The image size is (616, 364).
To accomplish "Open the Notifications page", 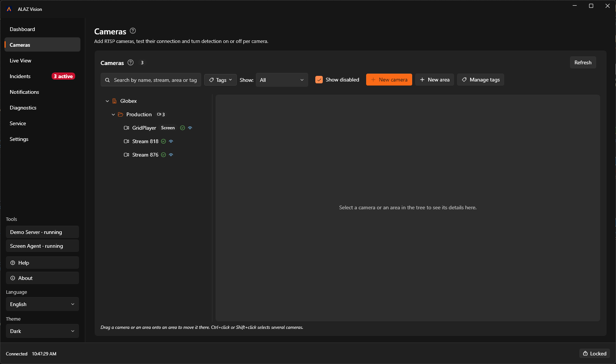I will pos(42,92).
